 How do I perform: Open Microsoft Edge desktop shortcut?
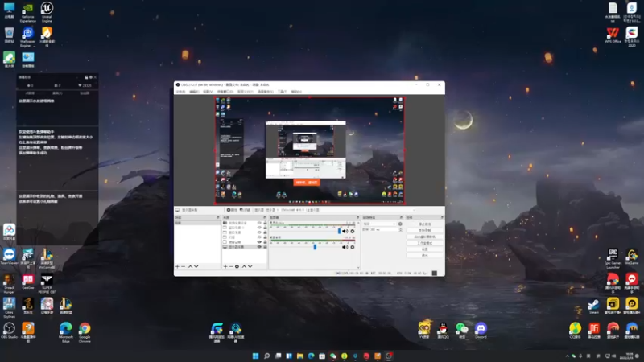[66, 332]
